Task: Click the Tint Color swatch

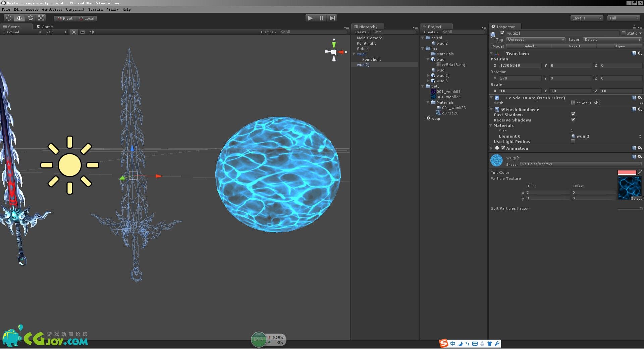Action: (x=627, y=172)
